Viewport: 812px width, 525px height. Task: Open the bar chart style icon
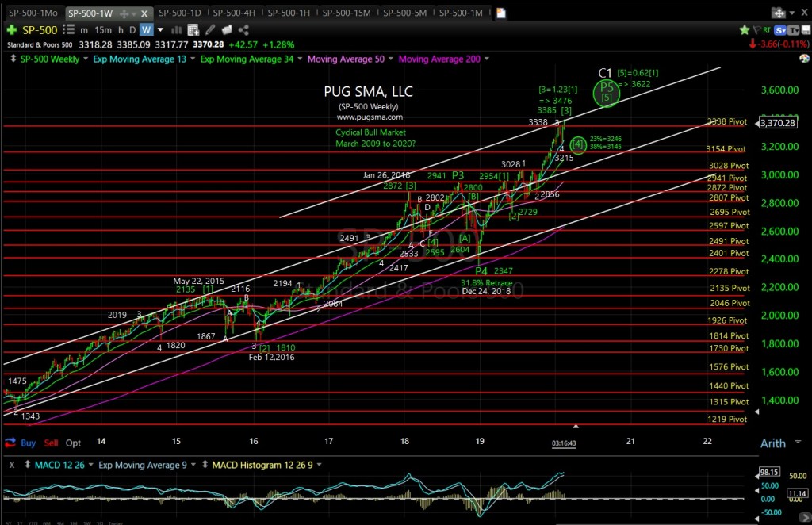[177, 30]
